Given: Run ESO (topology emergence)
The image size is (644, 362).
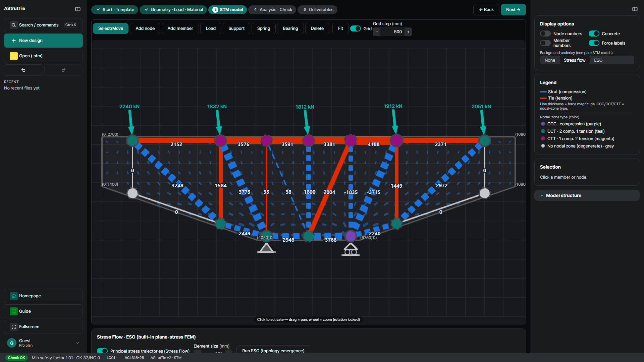Looking at the screenshot, I should (x=273, y=351).
